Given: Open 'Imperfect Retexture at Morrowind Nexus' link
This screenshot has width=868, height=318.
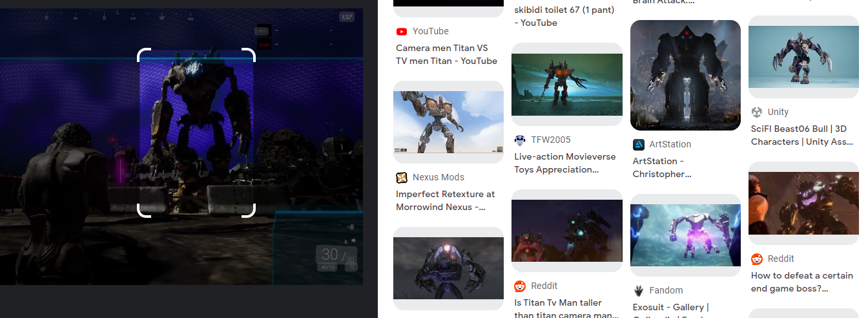Looking at the screenshot, I should click(x=446, y=200).
